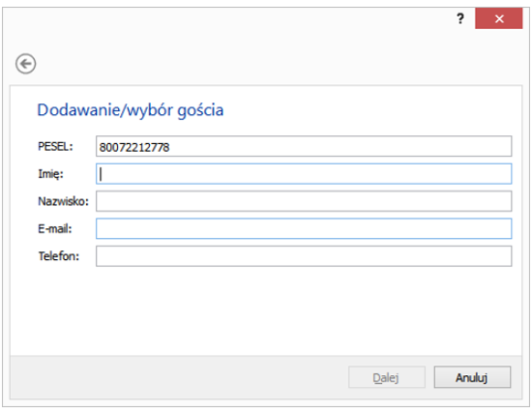Cancel with the Anuluj button

pyautogui.click(x=472, y=377)
